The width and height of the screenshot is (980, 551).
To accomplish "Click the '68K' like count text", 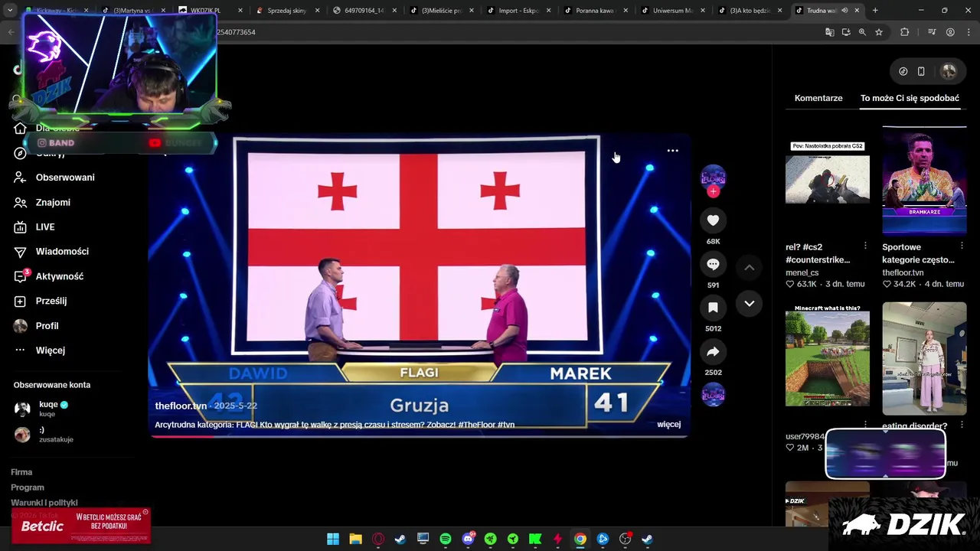I will click(713, 242).
